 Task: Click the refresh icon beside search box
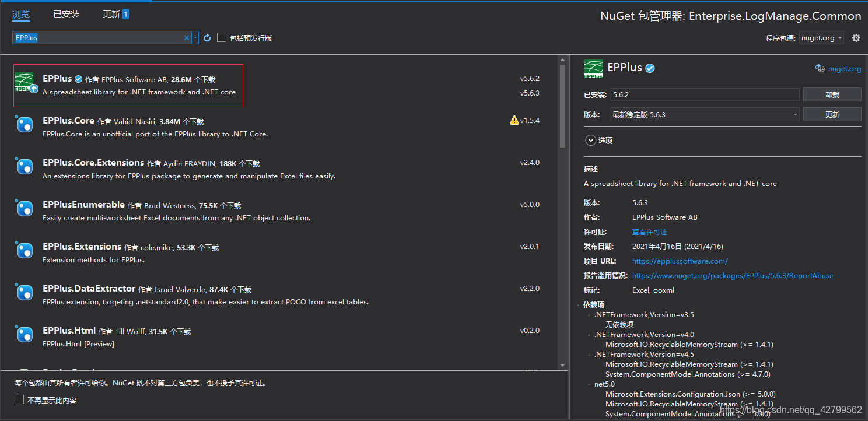[x=206, y=38]
